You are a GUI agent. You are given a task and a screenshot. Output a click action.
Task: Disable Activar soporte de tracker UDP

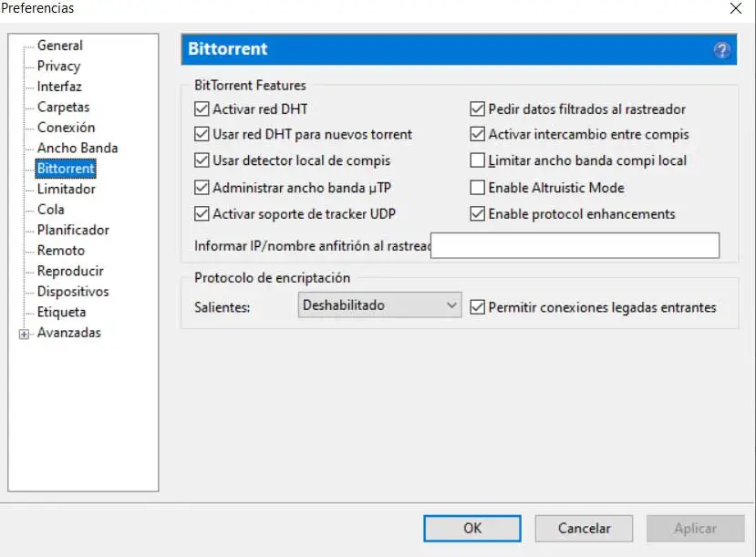202,215
